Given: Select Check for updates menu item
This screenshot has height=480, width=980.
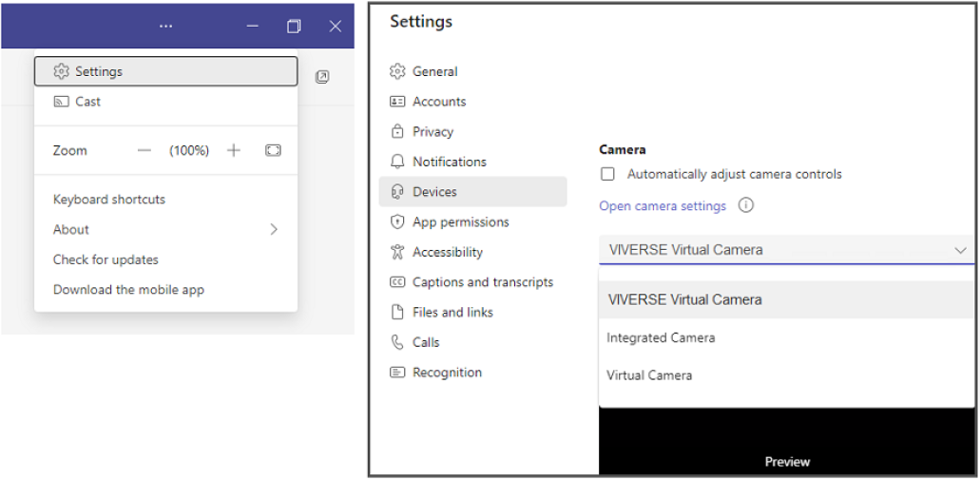Looking at the screenshot, I should [x=106, y=259].
